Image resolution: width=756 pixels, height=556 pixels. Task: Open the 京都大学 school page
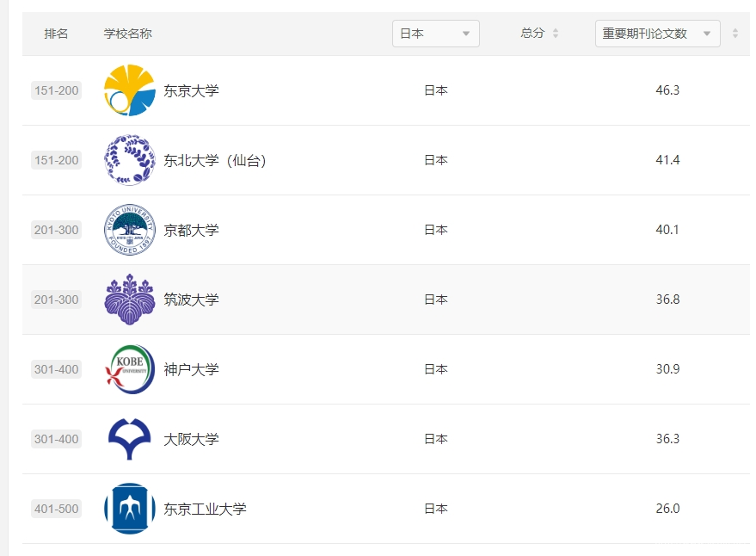pyautogui.click(x=191, y=230)
